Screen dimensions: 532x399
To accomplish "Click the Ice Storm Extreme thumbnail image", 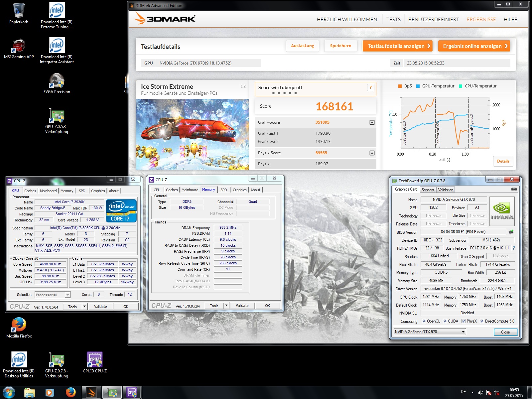I will tap(192, 134).
